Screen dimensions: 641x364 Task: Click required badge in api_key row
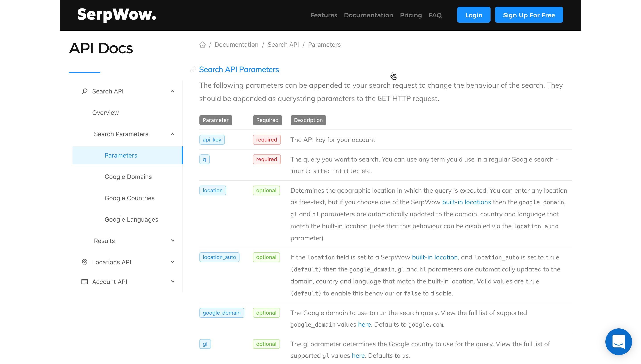pos(266,140)
